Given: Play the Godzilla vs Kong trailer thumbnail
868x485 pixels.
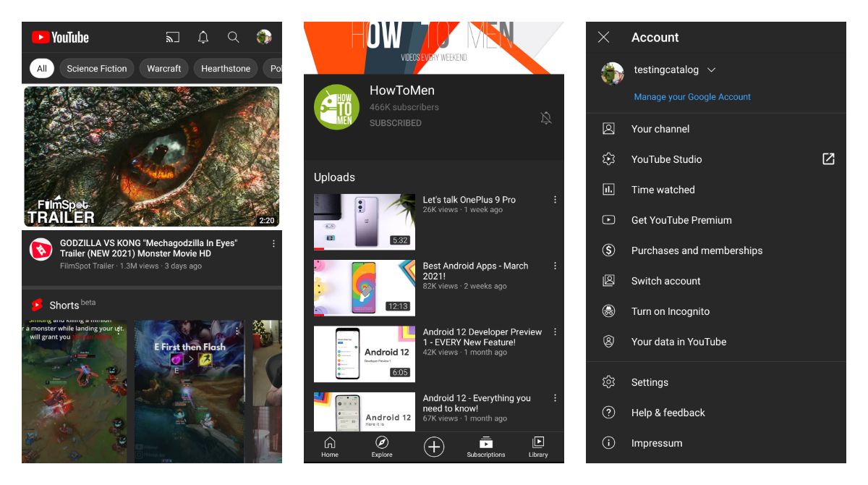Looking at the screenshot, I should coord(152,156).
